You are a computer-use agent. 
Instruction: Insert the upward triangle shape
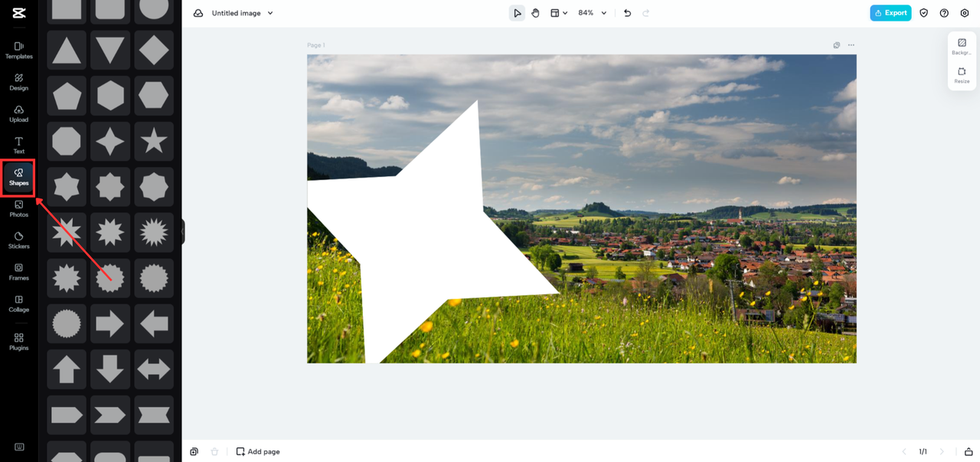67,51
